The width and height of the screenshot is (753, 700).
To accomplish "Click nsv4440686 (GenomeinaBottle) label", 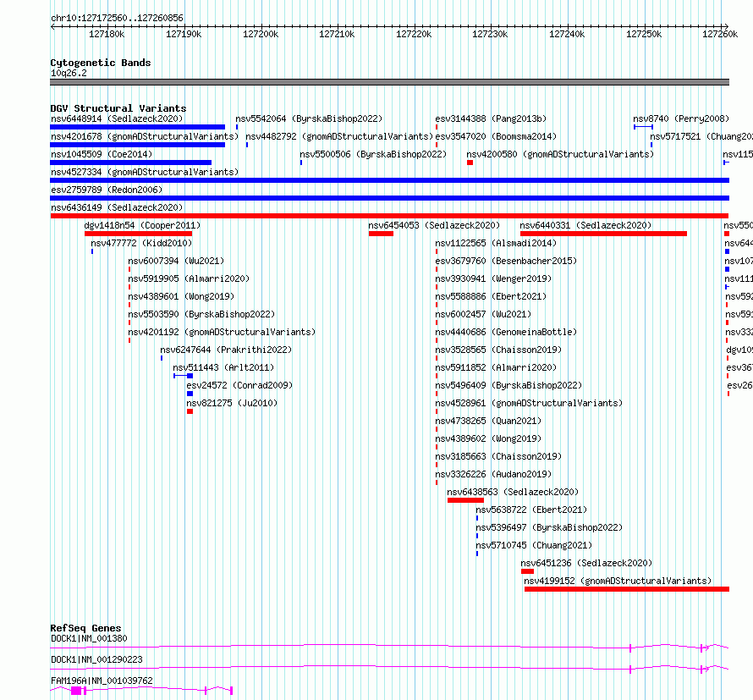I will coord(506,332).
